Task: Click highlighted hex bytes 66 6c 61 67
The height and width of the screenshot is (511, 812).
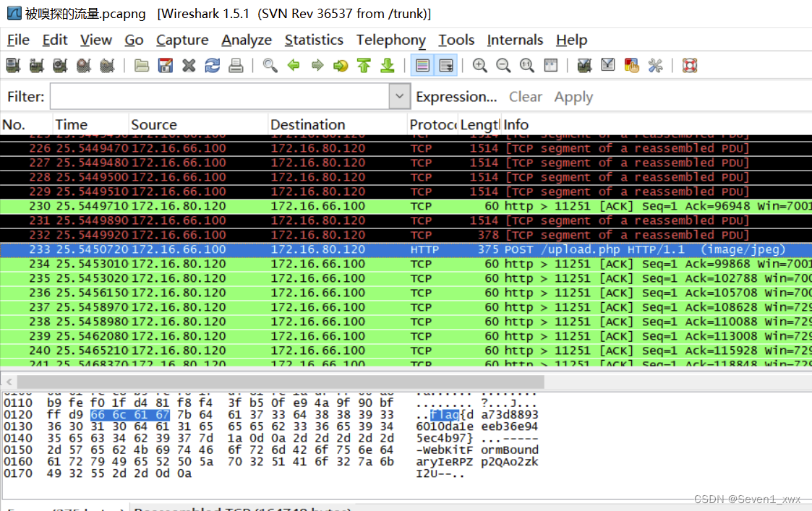Action: pyautogui.click(x=129, y=415)
